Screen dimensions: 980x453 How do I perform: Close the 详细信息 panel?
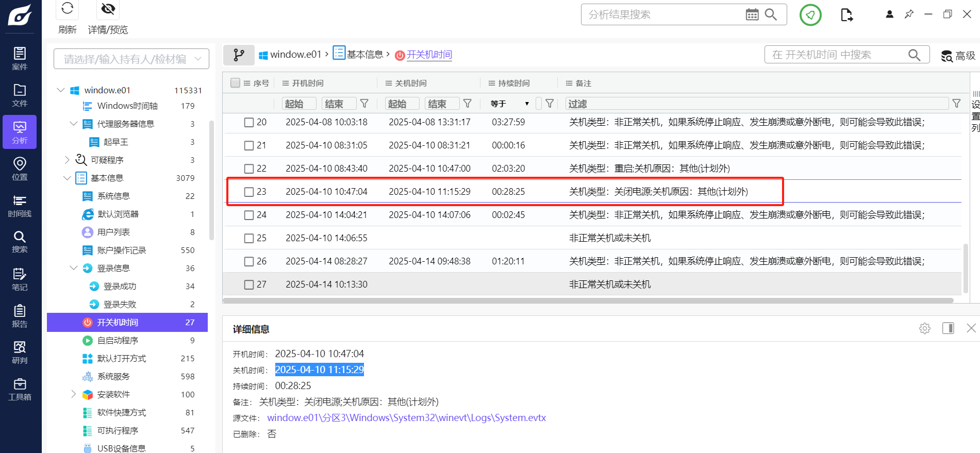971,328
